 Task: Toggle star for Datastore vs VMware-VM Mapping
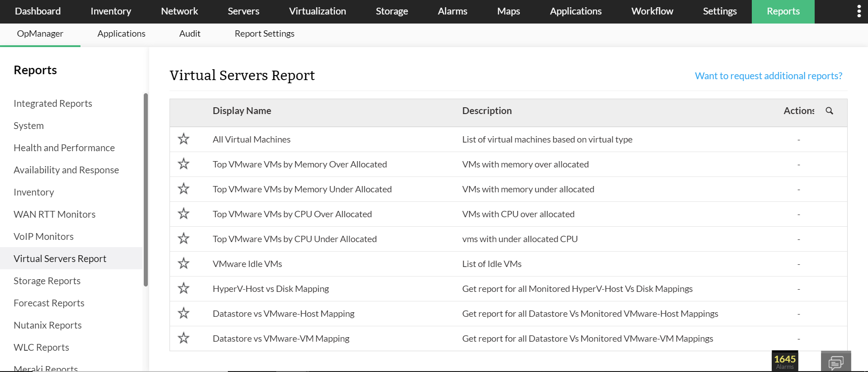pos(184,338)
